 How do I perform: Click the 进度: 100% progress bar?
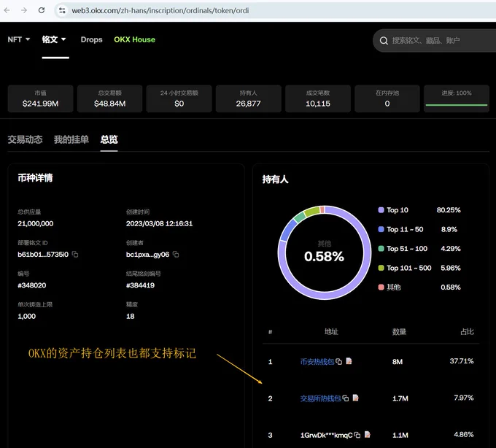[457, 105]
